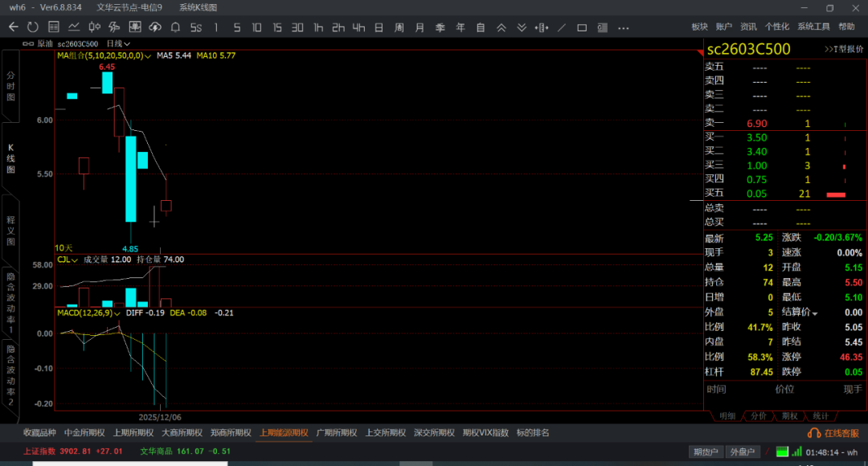
Task: Click the back arrow icon in toolbar
Action: point(14,27)
